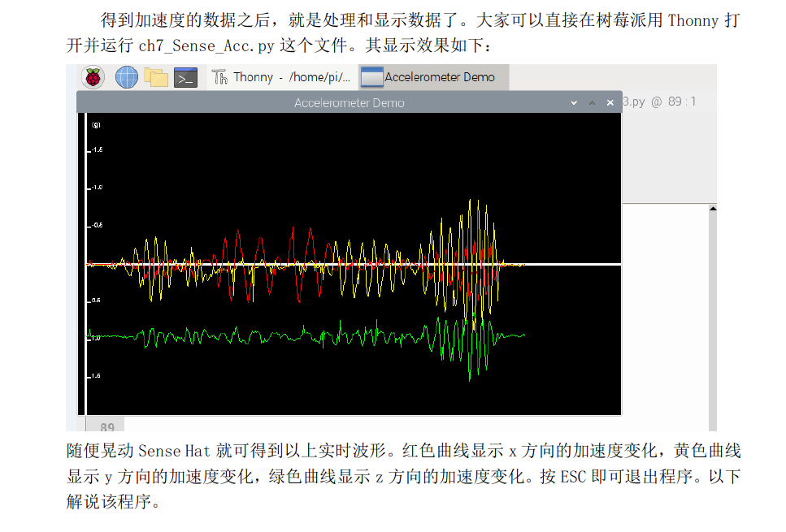786x532 pixels.
Task: Click the Thonny icon in taskbar entry
Action: coord(219,77)
